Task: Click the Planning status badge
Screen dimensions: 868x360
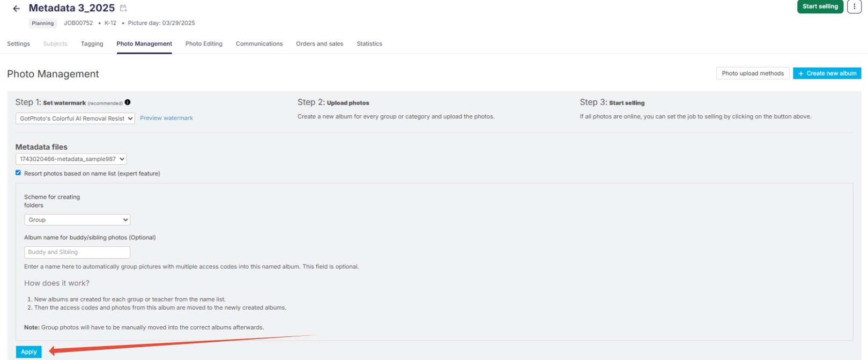Action: tap(43, 23)
